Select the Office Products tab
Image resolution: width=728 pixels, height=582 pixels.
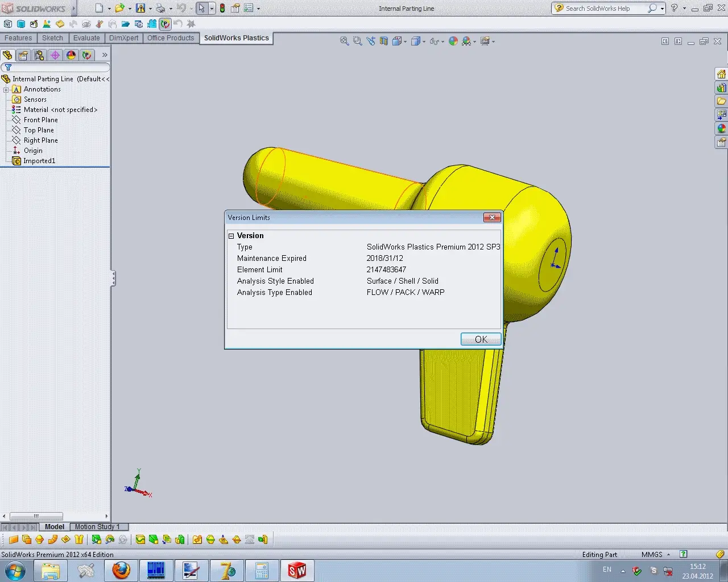tap(171, 38)
